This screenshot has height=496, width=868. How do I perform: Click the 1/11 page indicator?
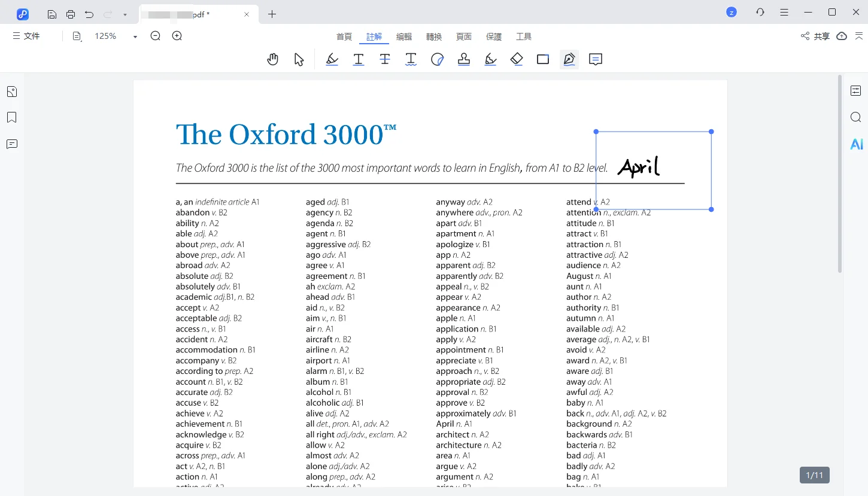814,475
